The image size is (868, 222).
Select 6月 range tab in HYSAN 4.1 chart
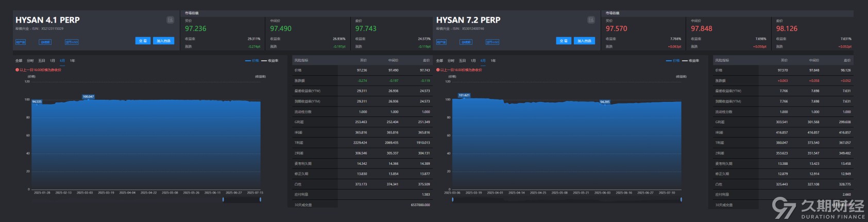(x=62, y=61)
